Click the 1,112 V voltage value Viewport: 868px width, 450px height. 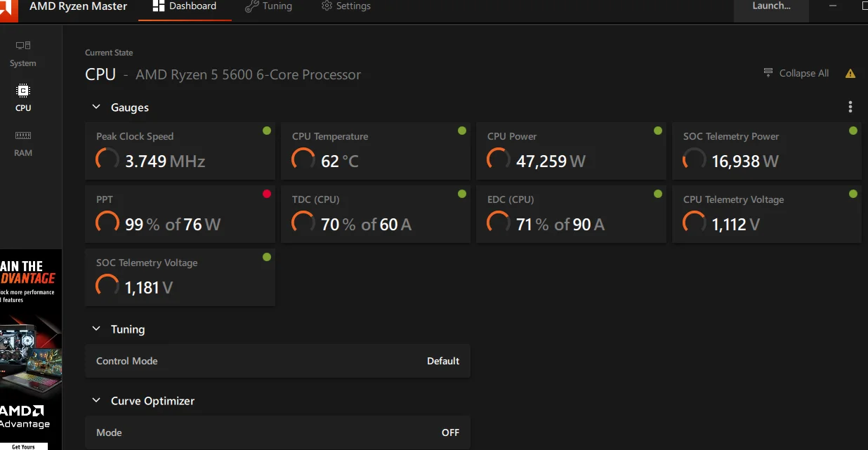tap(736, 225)
